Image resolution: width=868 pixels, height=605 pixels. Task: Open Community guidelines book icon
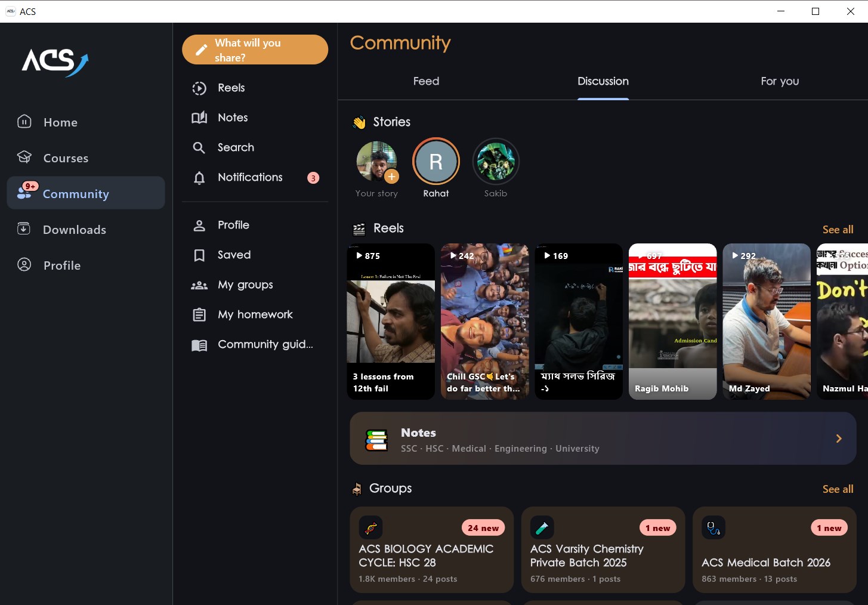(x=199, y=345)
